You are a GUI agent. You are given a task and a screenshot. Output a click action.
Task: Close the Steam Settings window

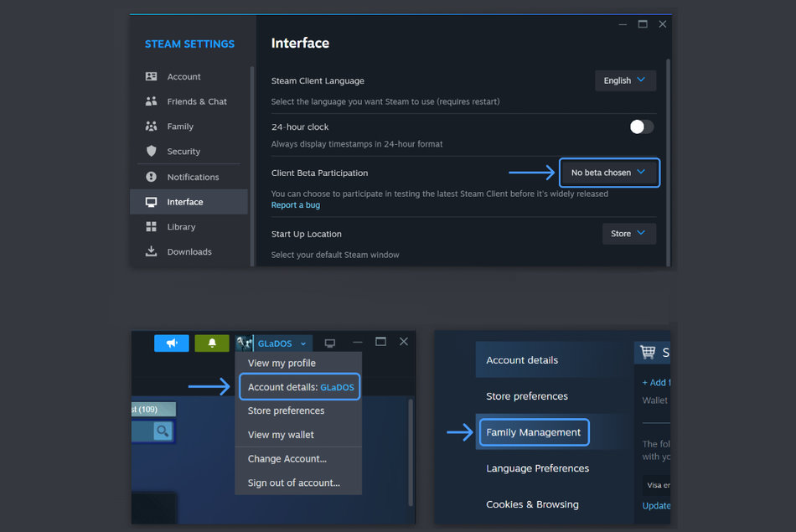coord(663,24)
